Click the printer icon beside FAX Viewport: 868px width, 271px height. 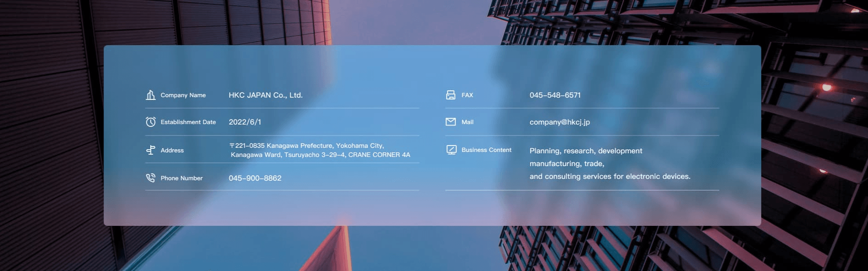pyautogui.click(x=451, y=95)
